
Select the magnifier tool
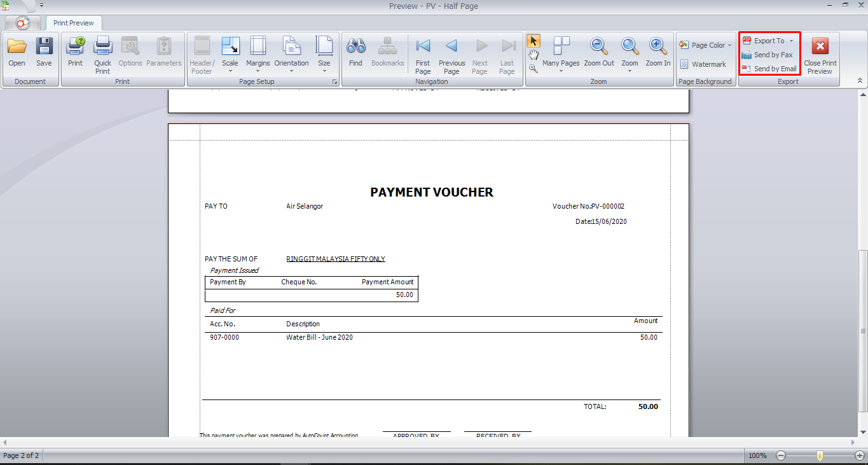coord(534,69)
